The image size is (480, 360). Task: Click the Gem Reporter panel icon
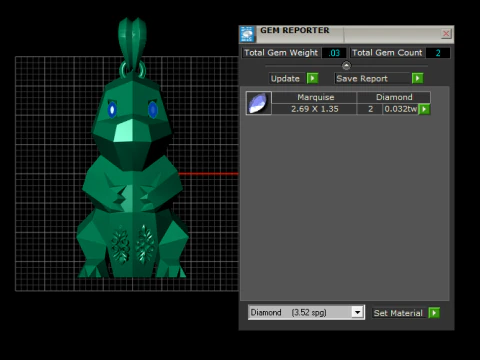248,34
